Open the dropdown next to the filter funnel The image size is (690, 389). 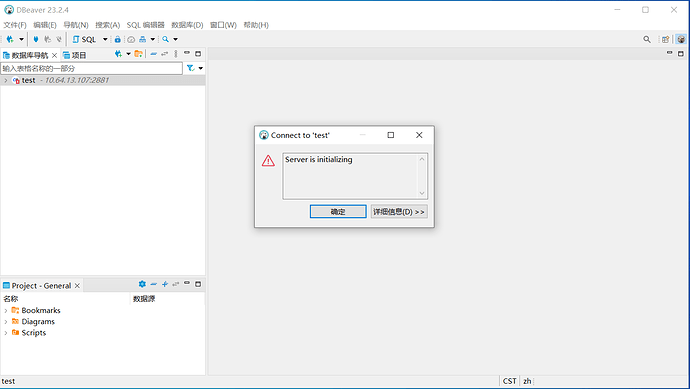click(201, 68)
